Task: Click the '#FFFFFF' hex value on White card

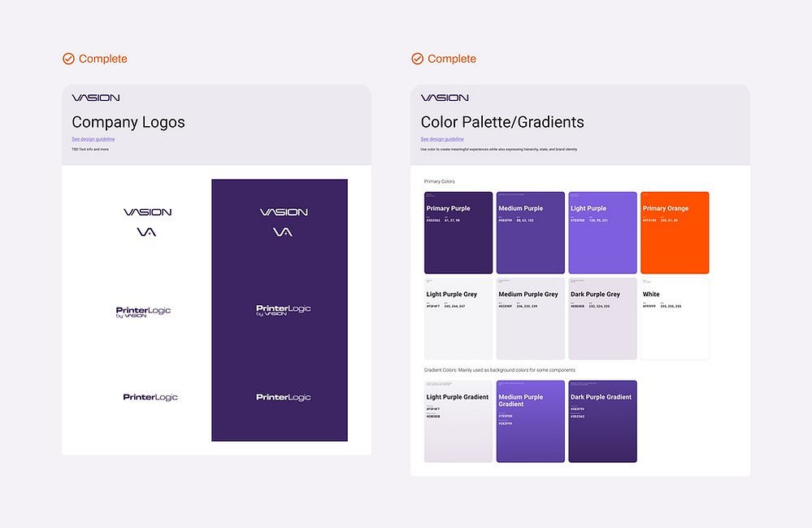Action: point(649,306)
